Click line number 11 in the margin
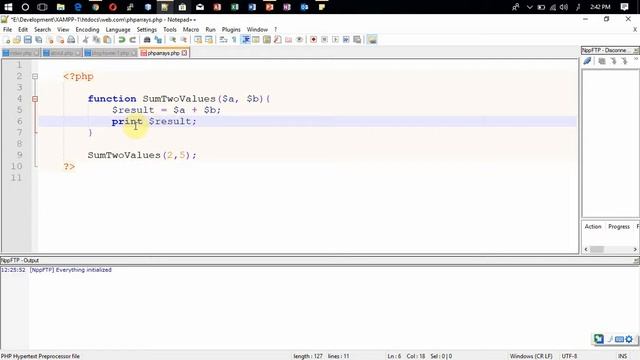This screenshot has height=360, width=640. click(x=16, y=178)
